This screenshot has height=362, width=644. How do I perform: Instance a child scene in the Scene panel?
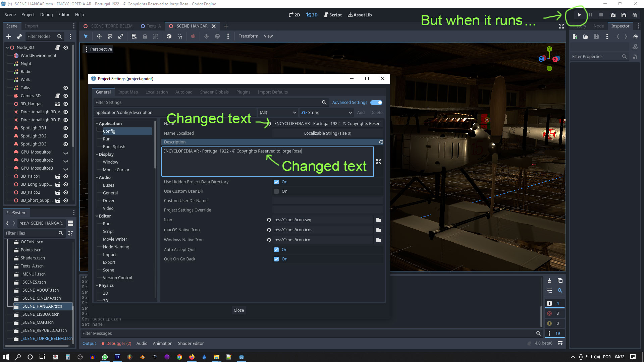tap(19, 37)
